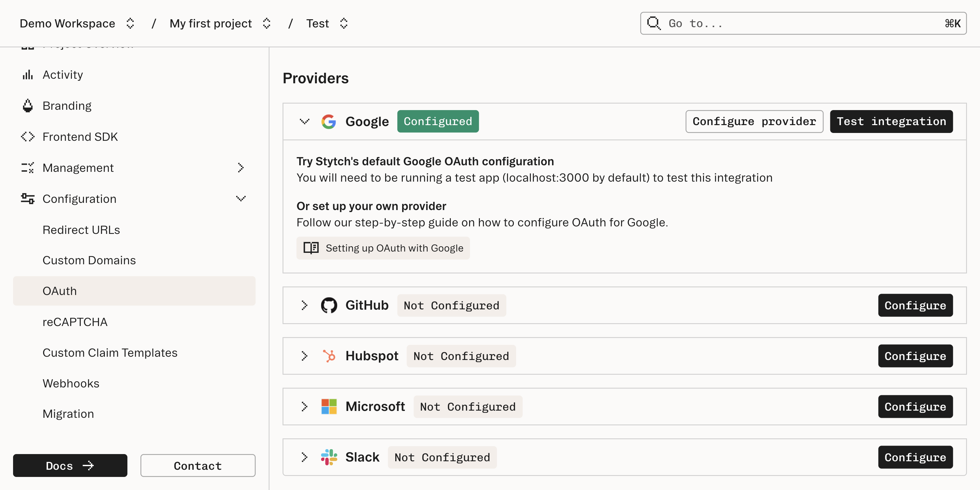
Task: Click Configure provider for Google
Action: click(754, 122)
